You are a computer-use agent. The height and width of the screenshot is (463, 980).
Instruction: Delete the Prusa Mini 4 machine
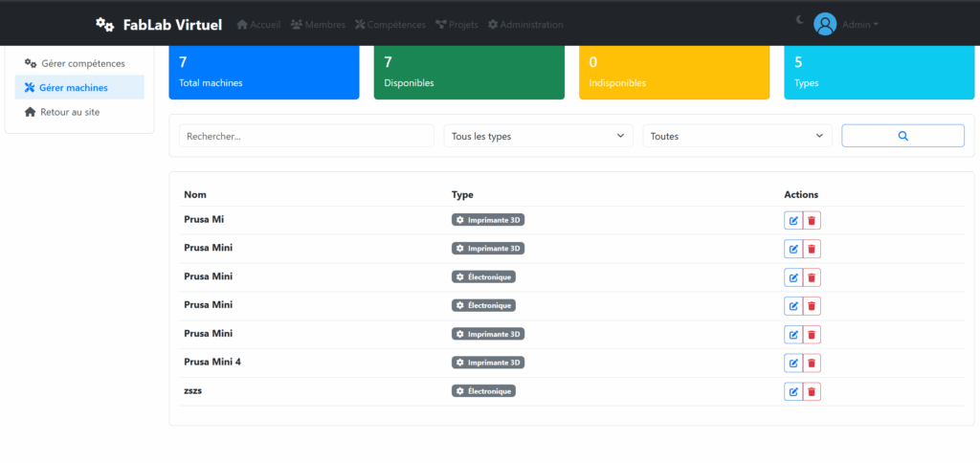(812, 363)
